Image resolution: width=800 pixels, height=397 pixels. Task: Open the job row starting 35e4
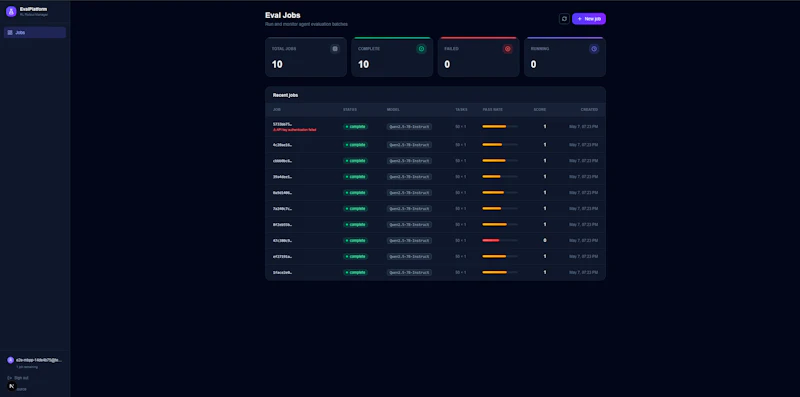point(435,177)
